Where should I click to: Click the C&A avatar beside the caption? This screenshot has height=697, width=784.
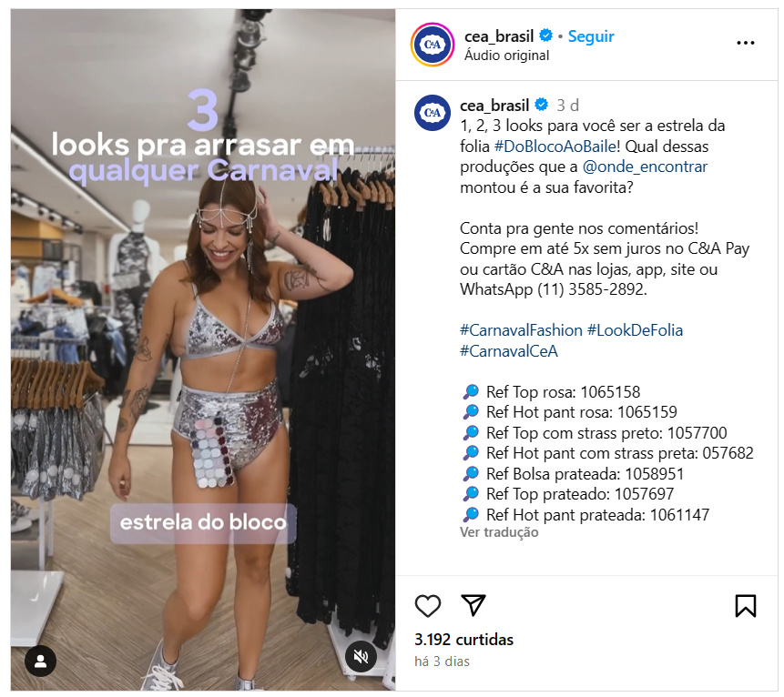point(433,113)
